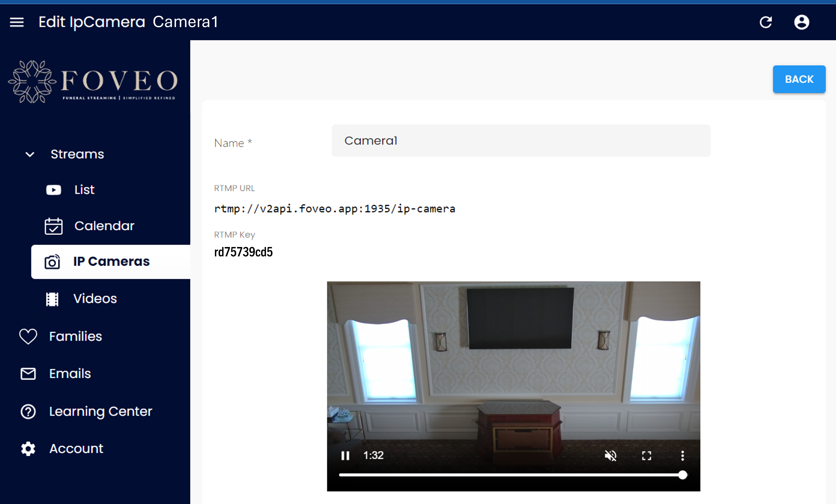Click the refresh icon in the top bar
The width and height of the screenshot is (836, 504).
766,22
